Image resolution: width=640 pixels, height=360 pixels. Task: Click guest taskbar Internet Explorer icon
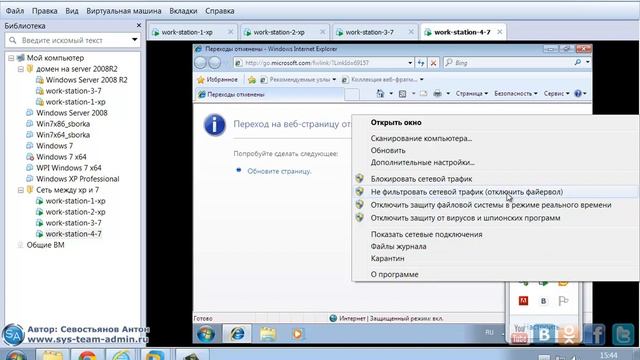pyautogui.click(x=237, y=333)
